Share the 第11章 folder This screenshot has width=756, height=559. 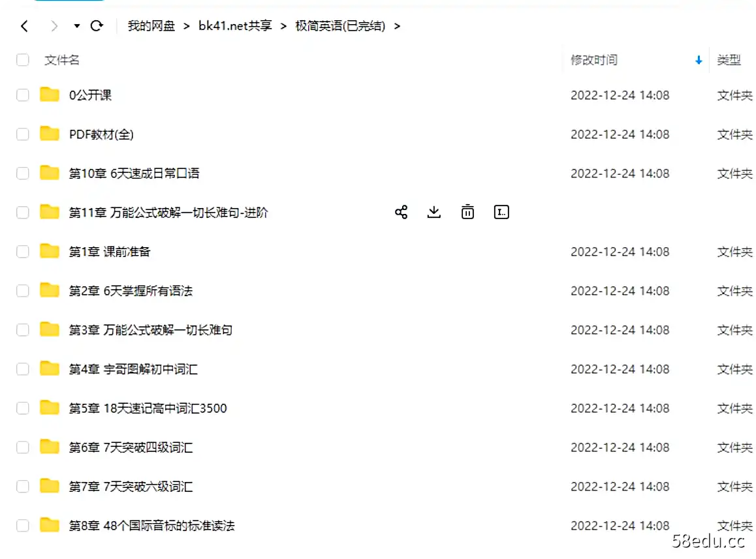point(401,212)
